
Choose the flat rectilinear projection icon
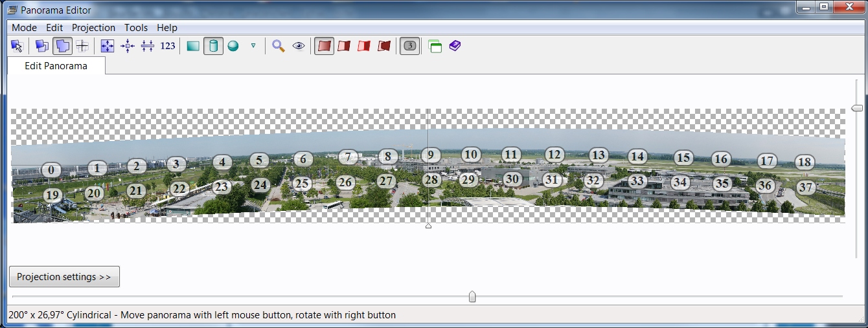(x=193, y=46)
